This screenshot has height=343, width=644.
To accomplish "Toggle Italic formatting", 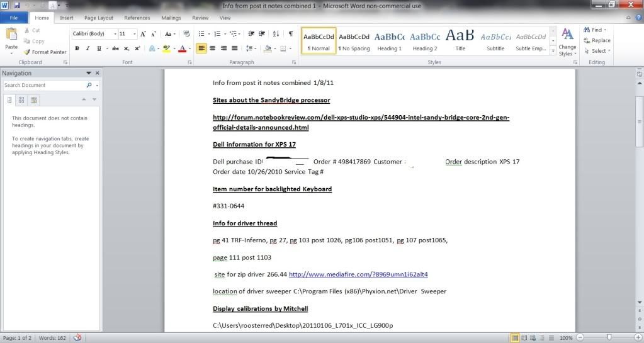I will pyautogui.click(x=88, y=48).
